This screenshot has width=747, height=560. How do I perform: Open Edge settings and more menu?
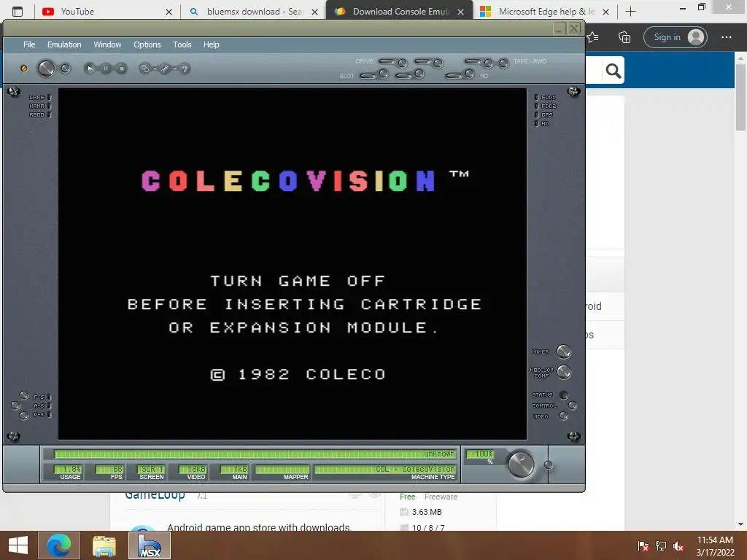point(726,37)
